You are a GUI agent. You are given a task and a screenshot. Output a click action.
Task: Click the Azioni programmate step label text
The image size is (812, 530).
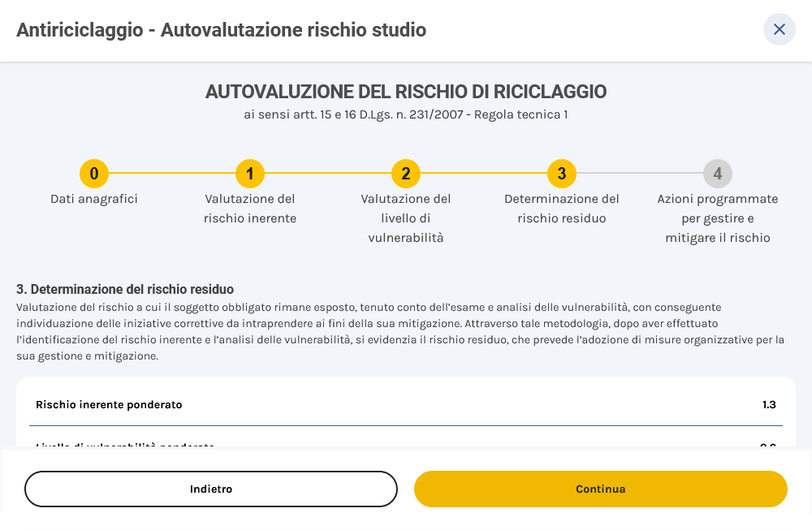point(718,218)
